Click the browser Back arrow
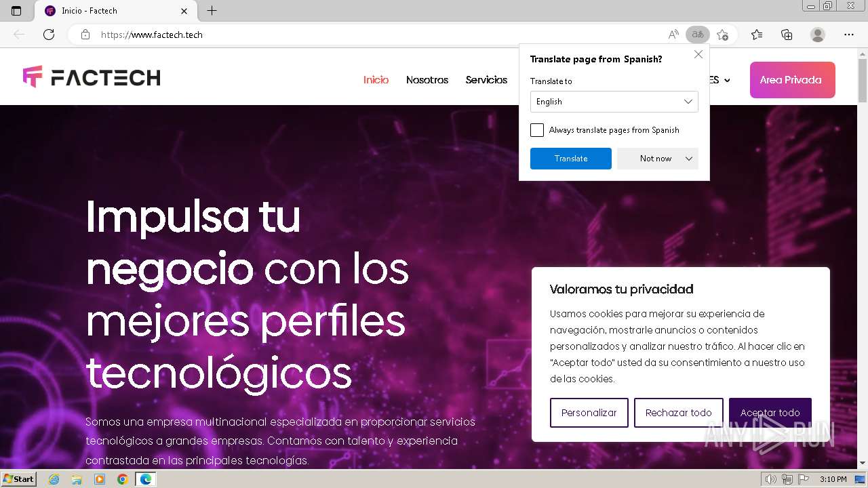 [19, 35]
